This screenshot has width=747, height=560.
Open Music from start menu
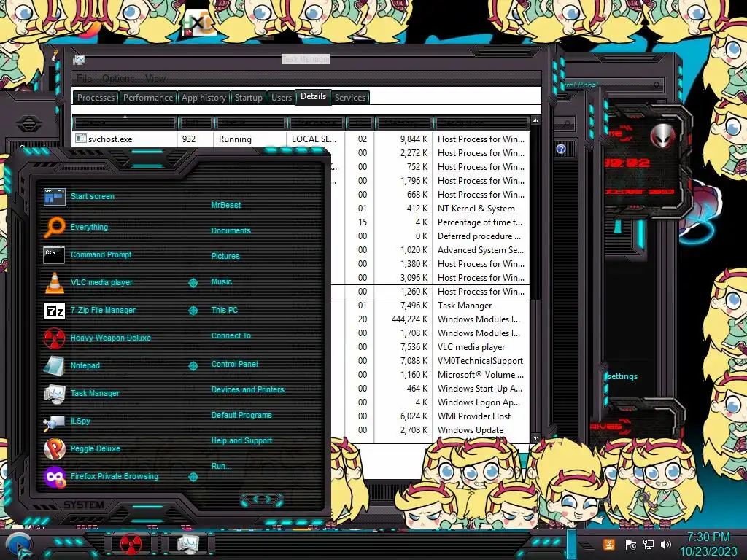(x=222, y=282)
